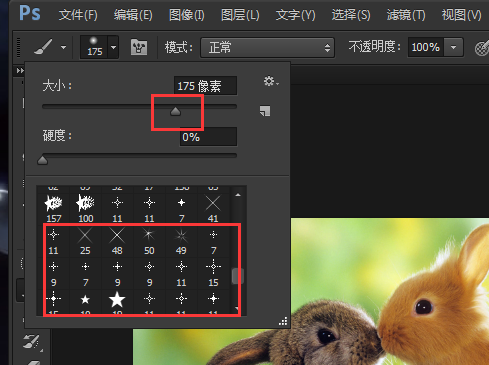Open the gear settings menu in brush picker
Image resolution: width=489 pixels, height=365 pixels.
coord(271,81)
